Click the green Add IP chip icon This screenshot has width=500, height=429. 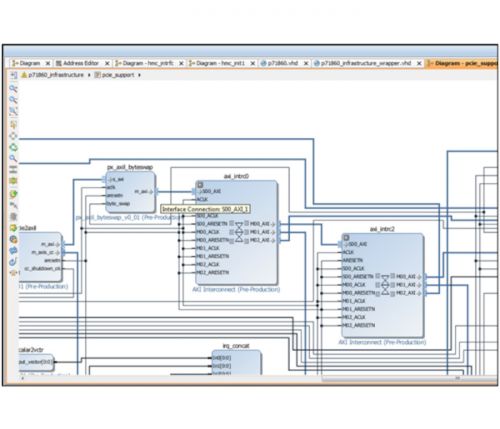13,181
